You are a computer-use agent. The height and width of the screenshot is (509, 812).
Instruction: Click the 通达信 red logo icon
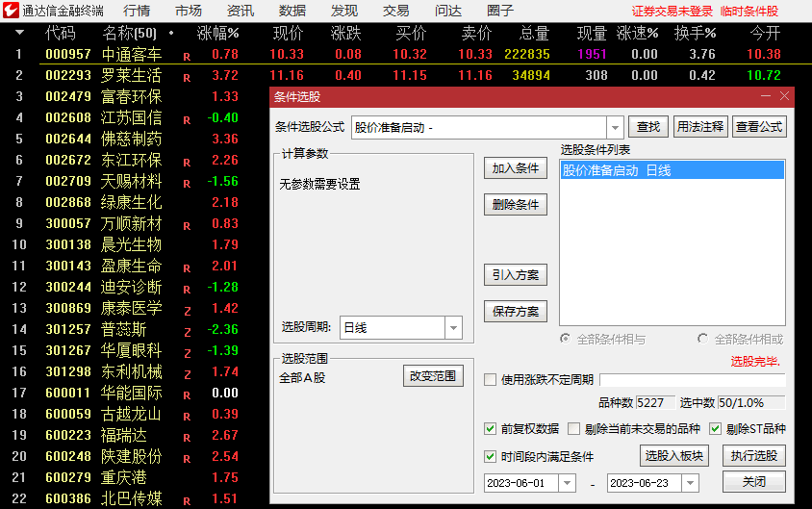(x=11, y=11)
